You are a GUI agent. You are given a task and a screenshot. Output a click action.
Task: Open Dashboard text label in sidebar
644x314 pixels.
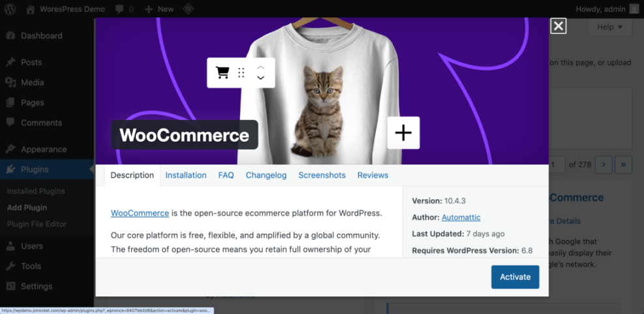[42, 36]
